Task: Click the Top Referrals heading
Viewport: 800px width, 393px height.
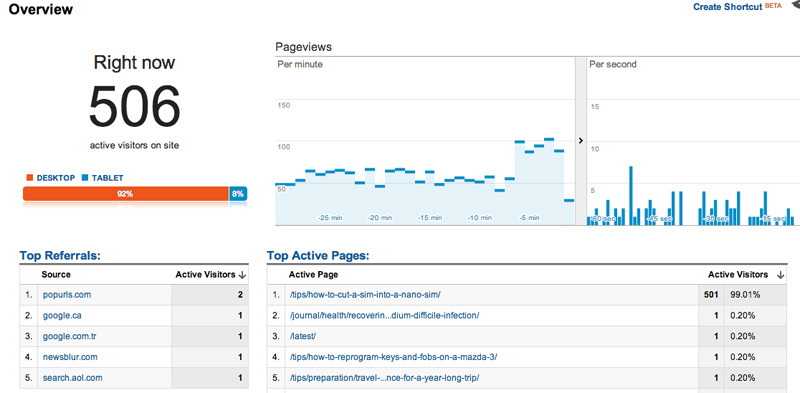Action: [x=60, y=256]
